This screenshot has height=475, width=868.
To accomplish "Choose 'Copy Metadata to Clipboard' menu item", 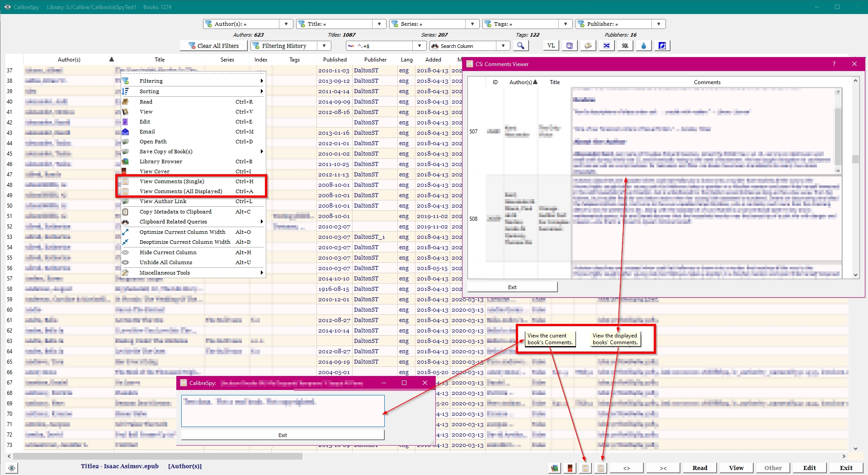I will 175,212.
